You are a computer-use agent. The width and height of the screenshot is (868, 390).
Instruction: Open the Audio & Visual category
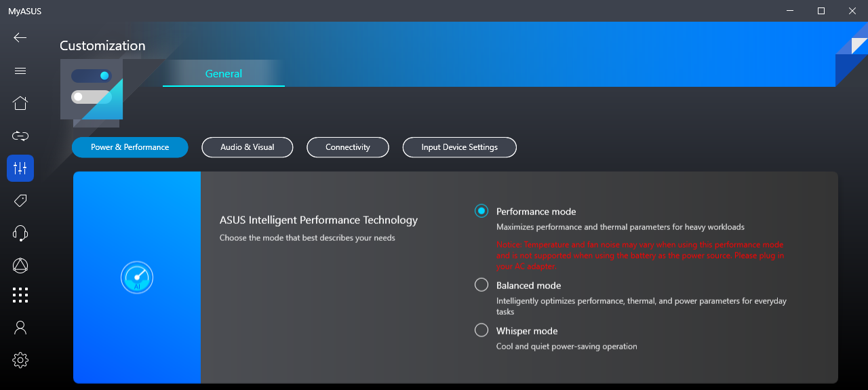tap(248, 147)
